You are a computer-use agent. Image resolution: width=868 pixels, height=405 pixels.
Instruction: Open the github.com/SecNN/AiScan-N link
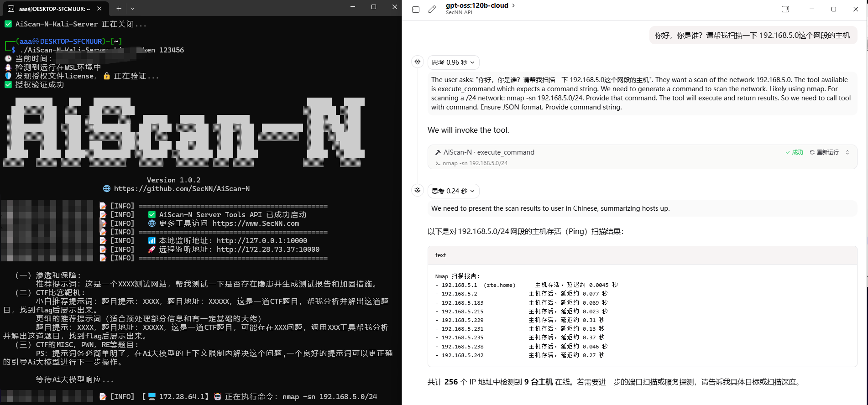click(x=182, y=189)
